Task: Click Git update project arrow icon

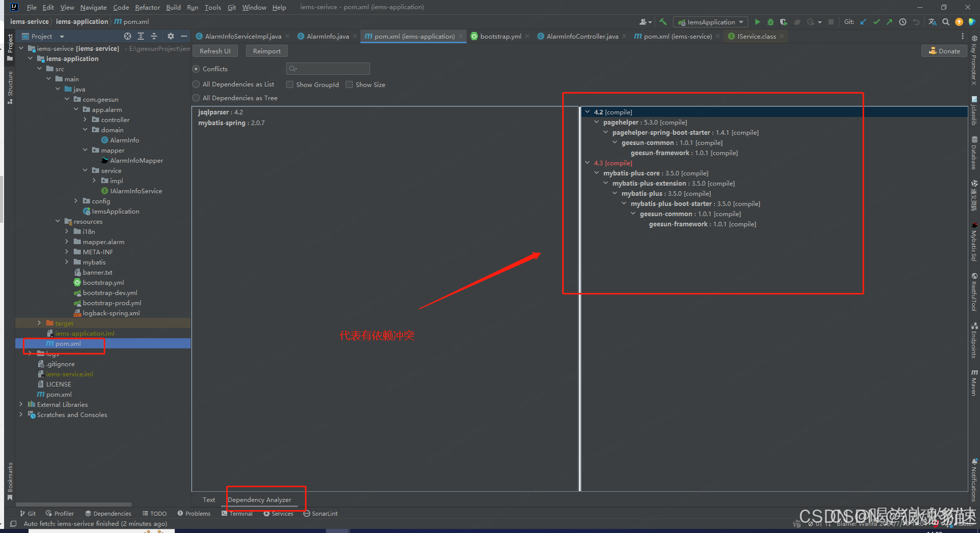Action: (x=863, y=22)
